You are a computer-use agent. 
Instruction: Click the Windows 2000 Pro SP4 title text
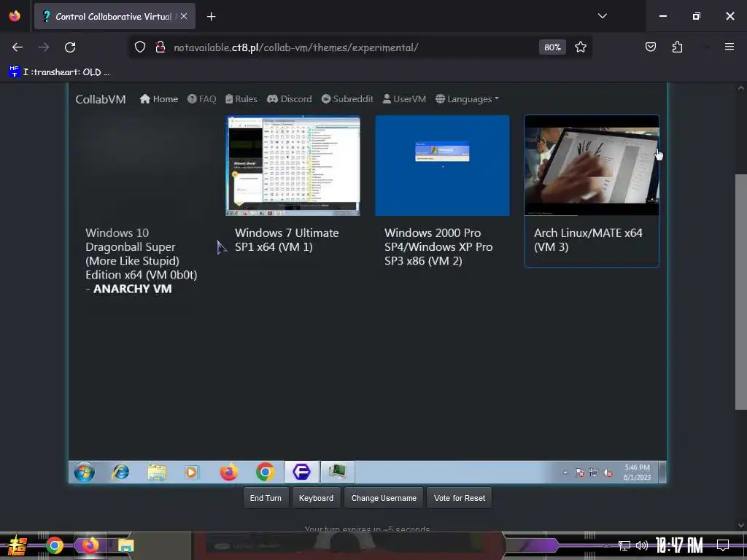click(438, 246)
